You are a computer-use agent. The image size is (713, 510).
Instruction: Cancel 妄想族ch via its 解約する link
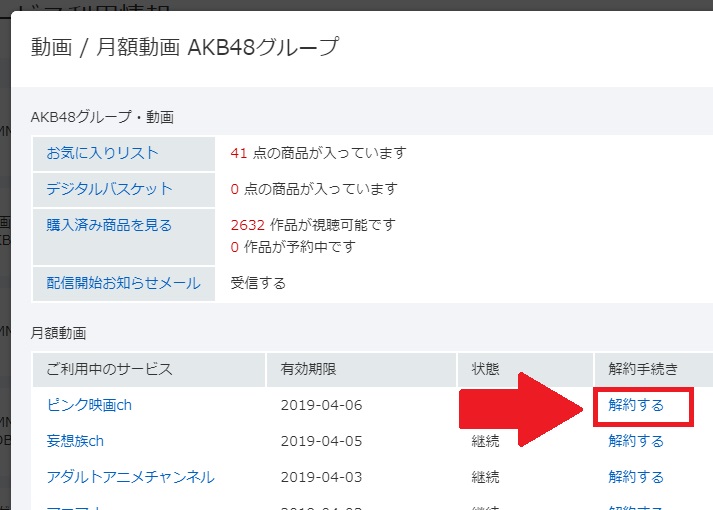pyautogui.click(x=636, y=441)
